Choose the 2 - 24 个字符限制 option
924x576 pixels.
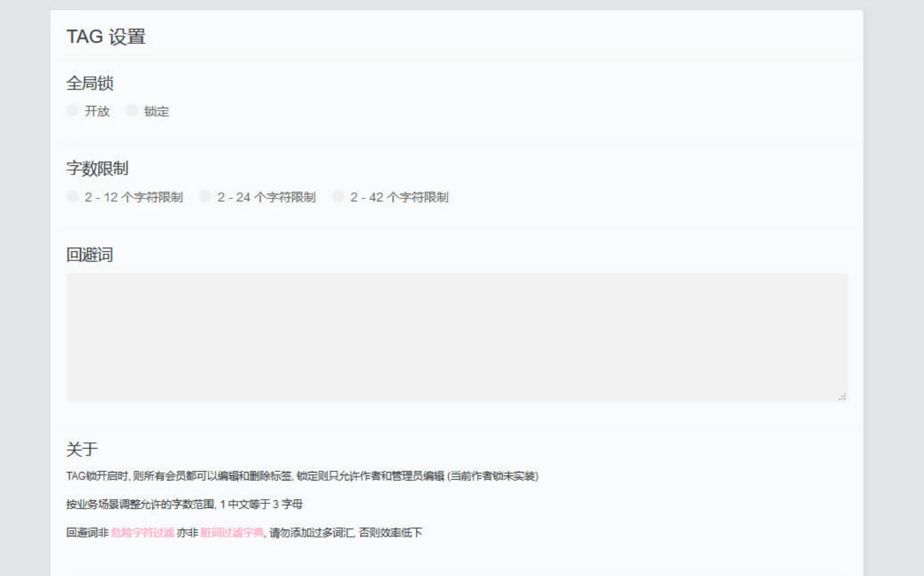click(x=205, y=197)
